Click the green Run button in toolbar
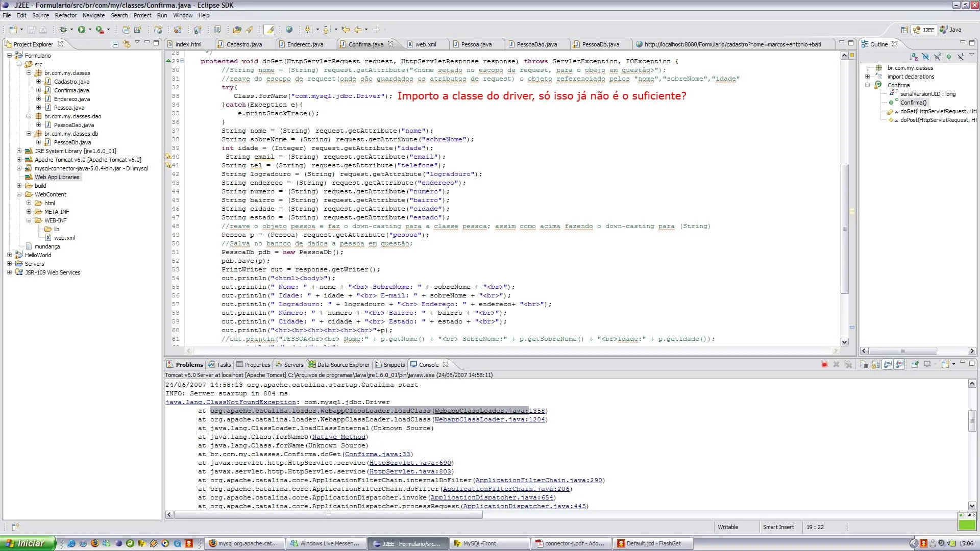Image resolution: width=980 pixels, height=551 pixels. click(82, 30)
